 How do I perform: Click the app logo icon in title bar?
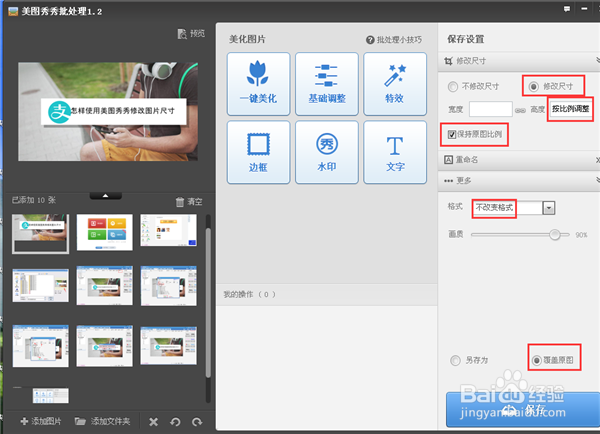point(13,11)
